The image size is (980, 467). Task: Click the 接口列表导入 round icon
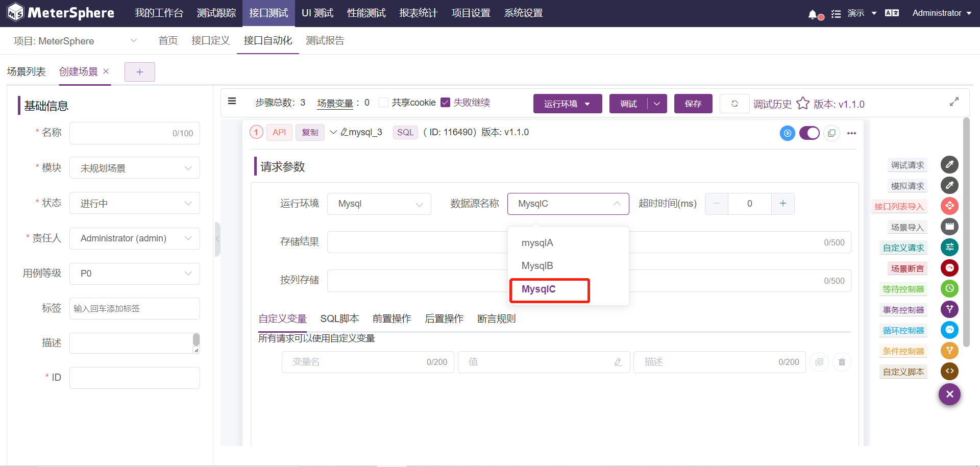[x=949, y=206]
